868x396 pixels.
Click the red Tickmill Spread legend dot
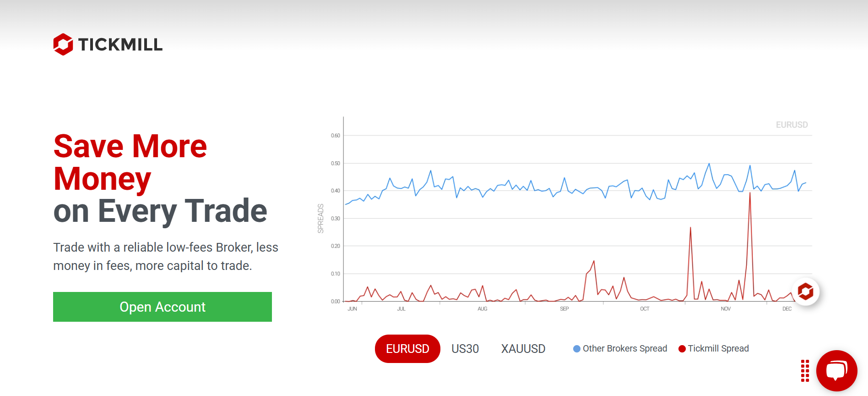(x=682, y=349)
